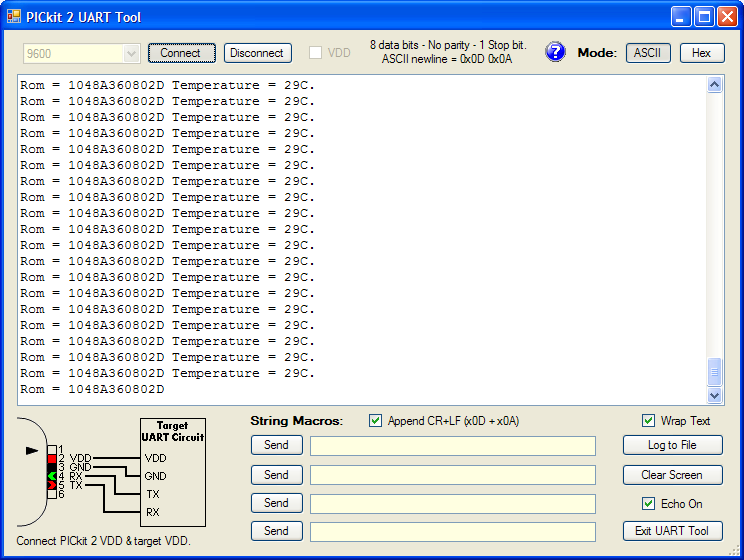The width and height of the screenshot is (744, 560).
Task: Click the green RX pin 4 arrow
Action: 52,476
